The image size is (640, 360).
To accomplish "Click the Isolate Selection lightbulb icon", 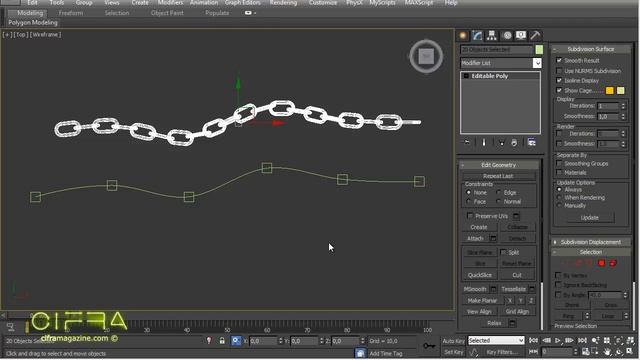I will (x=209, y=340).
